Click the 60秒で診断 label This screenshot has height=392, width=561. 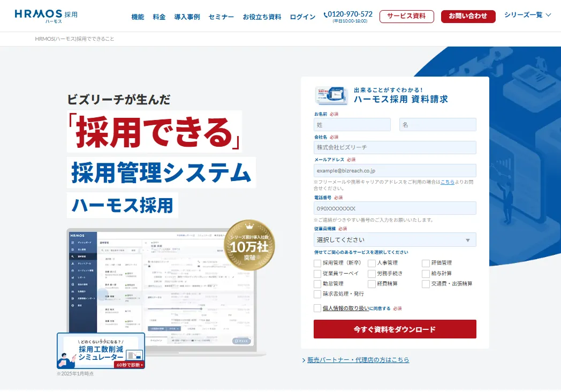point(130,365)
